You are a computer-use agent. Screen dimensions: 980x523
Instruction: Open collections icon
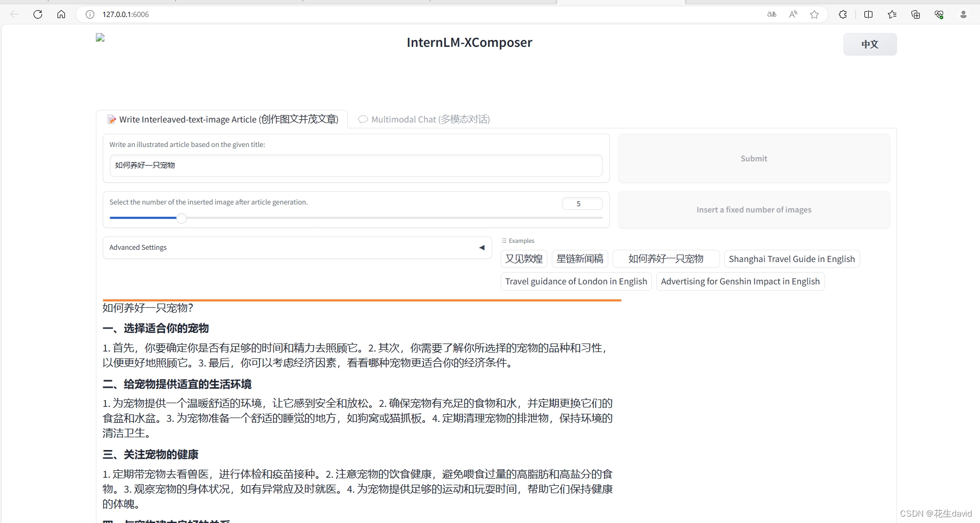tap(916, 14)
